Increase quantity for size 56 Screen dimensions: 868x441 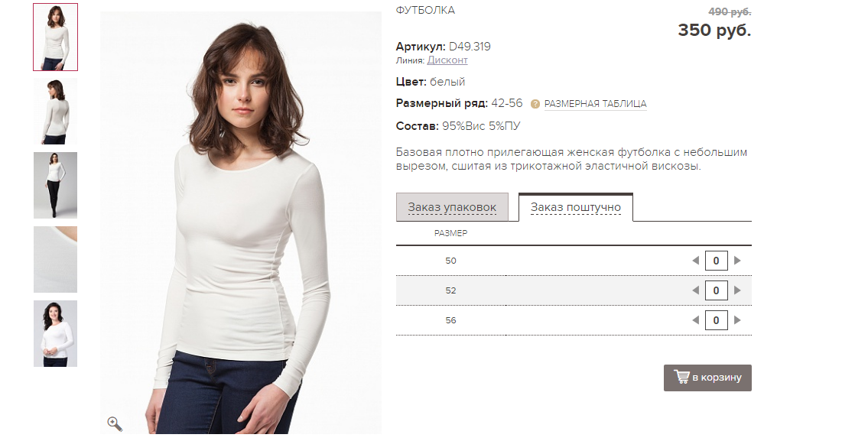[736, 319]
